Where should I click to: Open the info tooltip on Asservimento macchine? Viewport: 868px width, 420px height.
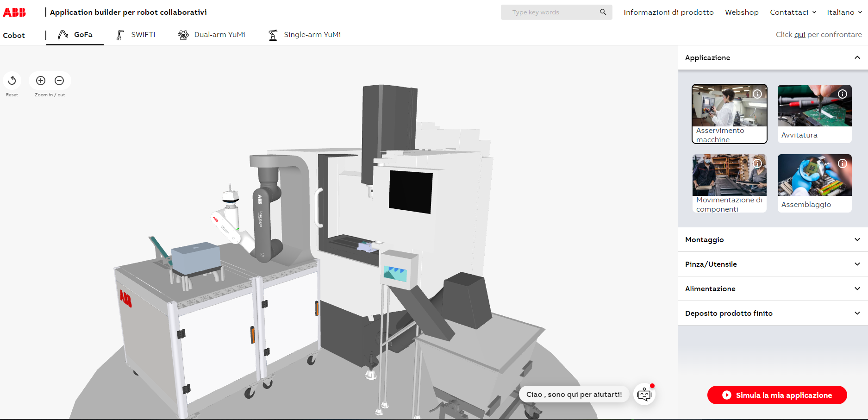(757, 94)
